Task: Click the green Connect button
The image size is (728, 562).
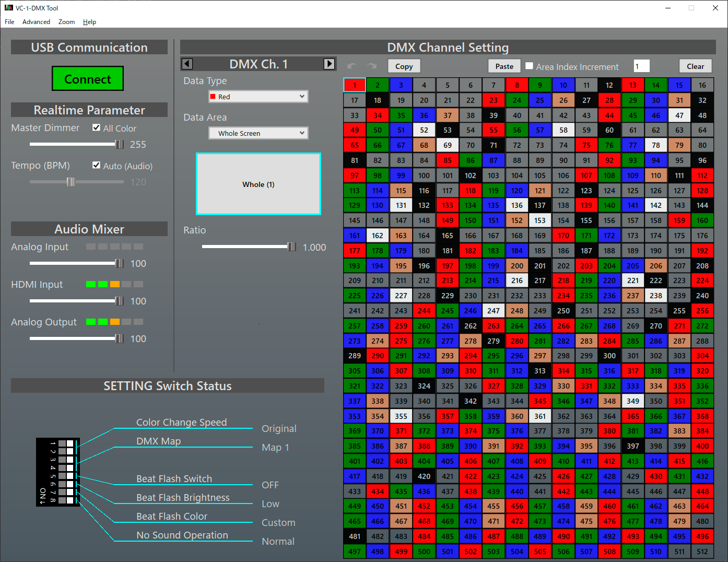Action: tap(88, 79)
